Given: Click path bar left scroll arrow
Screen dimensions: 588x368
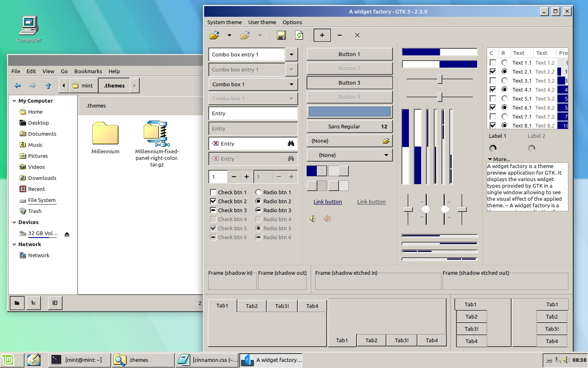Looking at the screenshot, I should pyautogui.click(x=64, y=85).
